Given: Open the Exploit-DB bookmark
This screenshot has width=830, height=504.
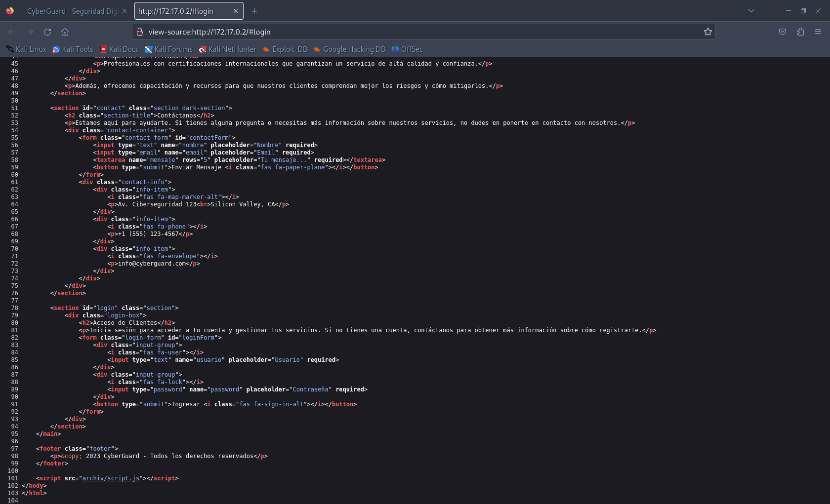Looking at the screenshot, I should click(x=285, y=49).
